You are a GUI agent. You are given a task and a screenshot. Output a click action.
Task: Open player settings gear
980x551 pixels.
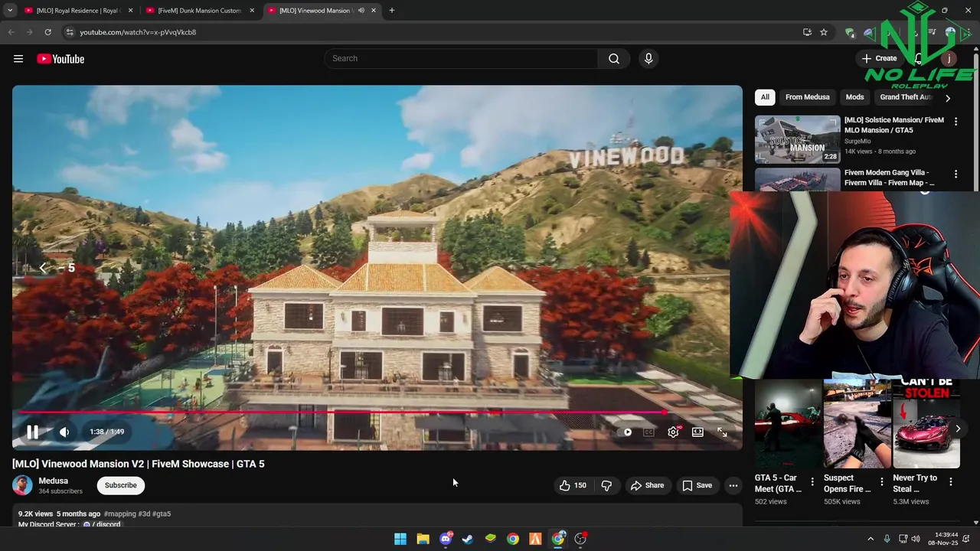click(673, 432)
